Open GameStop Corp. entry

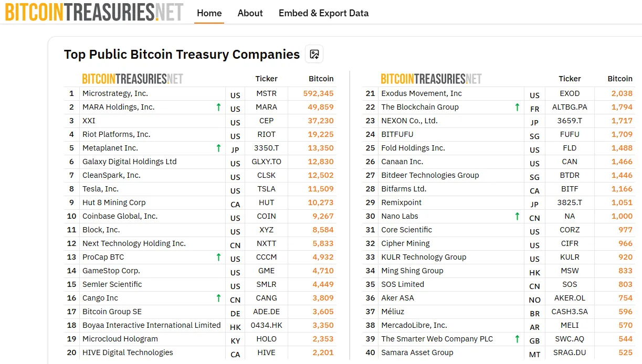coord(111,271)
